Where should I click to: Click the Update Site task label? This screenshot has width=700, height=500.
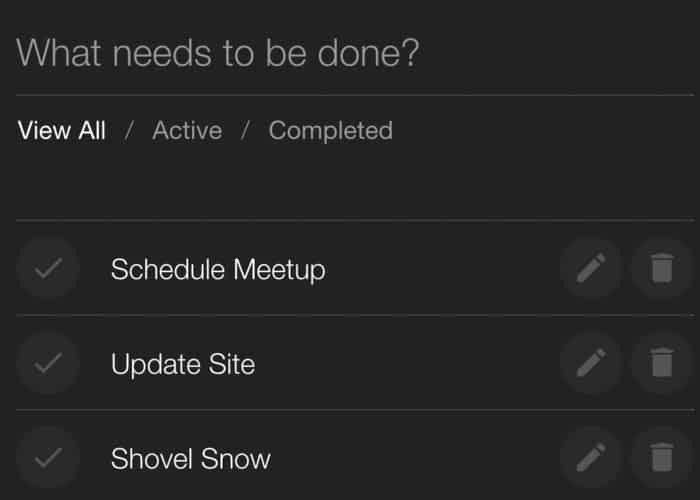(183, 364)
